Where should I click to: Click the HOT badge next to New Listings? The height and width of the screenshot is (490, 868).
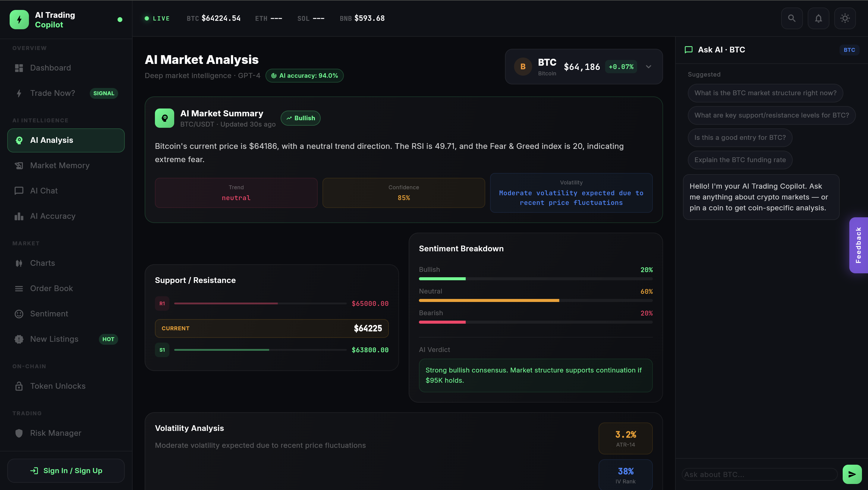[x=108, y=339]
